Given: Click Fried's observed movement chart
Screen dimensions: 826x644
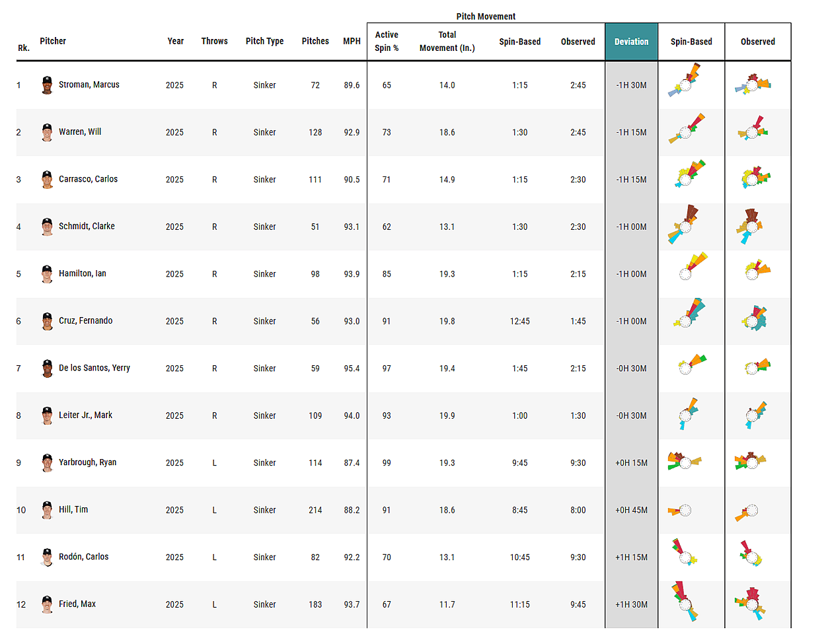Looking at the screenshot, I should (x=751, y=603).
